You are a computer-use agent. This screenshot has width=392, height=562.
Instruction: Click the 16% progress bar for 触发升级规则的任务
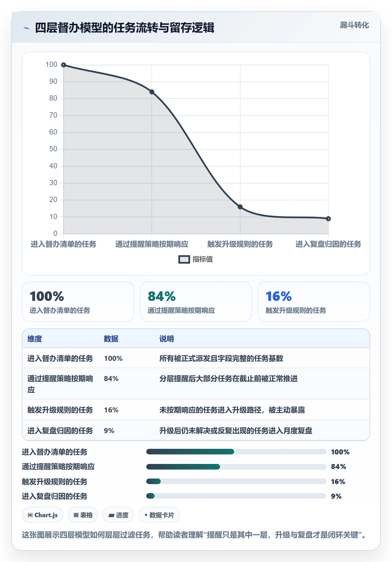(236, 481)
